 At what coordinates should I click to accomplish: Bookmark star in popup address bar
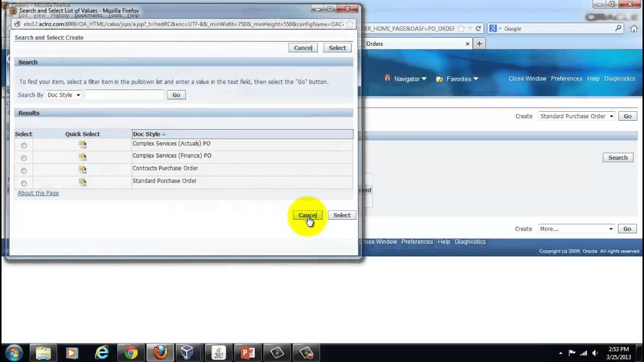coord(350,24)
